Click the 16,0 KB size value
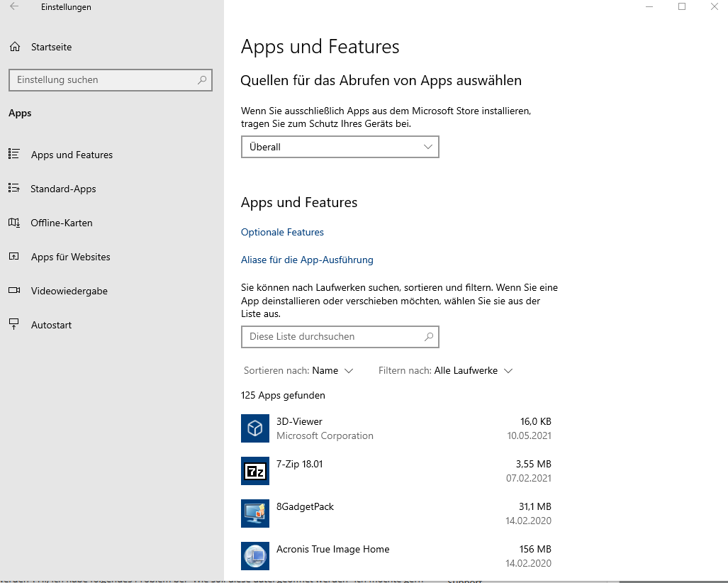 click(536, 421)
